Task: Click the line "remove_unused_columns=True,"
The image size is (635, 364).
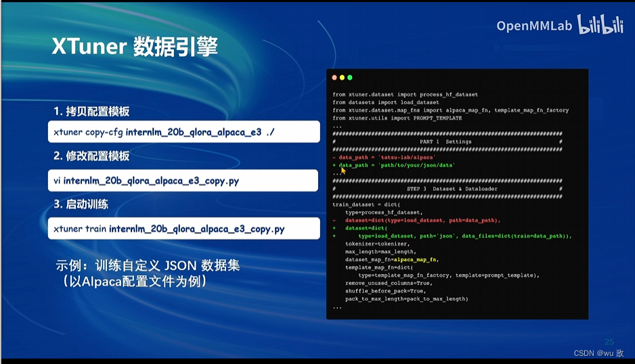Action: [x=389, y=283]
